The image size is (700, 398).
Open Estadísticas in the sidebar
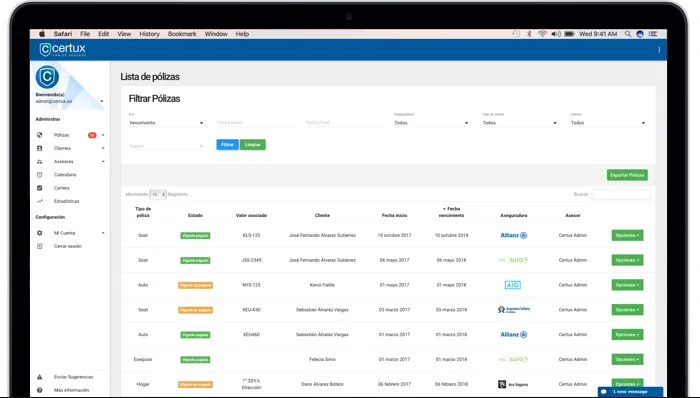pyautogui.click(x=67, y=201)
